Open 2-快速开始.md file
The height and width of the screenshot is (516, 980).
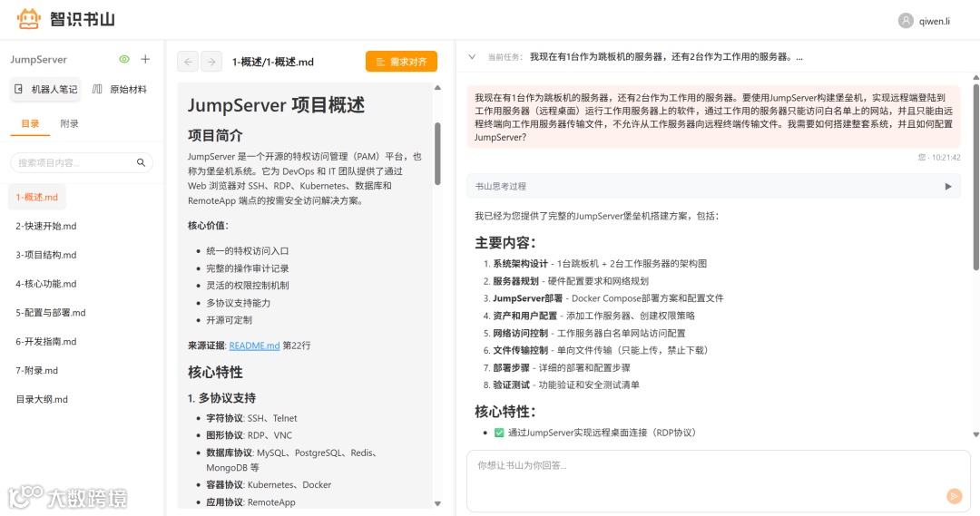pos(46,226)
